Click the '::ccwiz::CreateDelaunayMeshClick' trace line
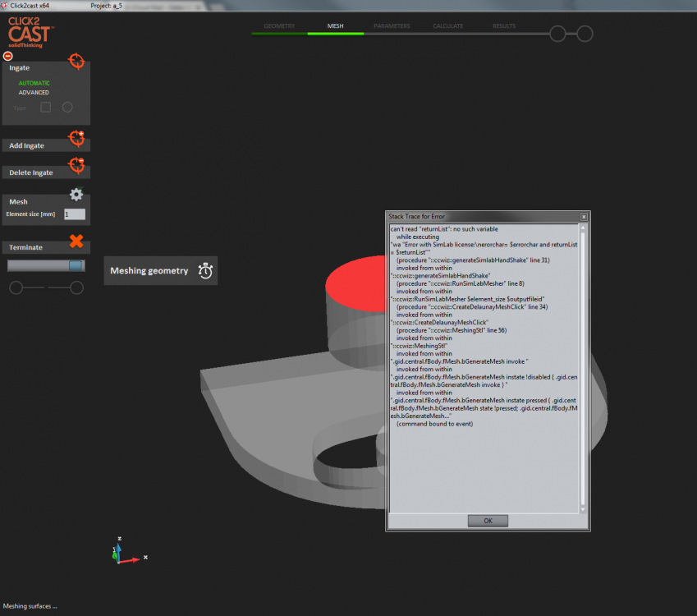This screenshot has width=697, height=616. pyautogui.click(x=439, y=323)
